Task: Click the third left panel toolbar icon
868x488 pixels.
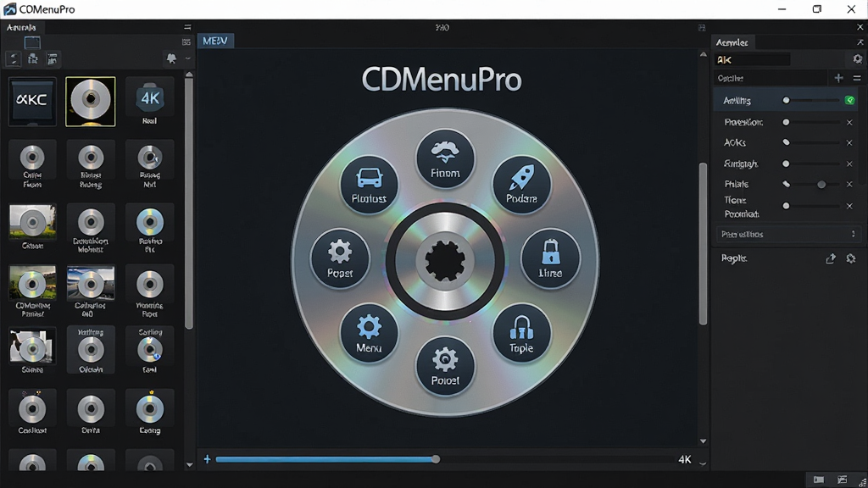Action: point(53,59)
